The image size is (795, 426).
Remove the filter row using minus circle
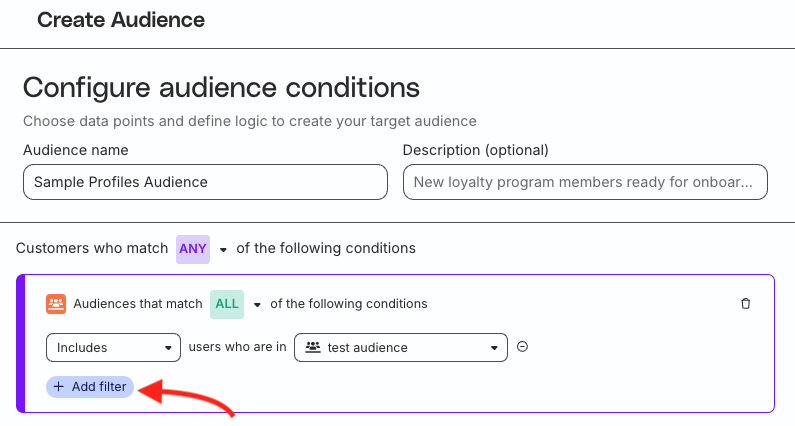coord(522,347)
